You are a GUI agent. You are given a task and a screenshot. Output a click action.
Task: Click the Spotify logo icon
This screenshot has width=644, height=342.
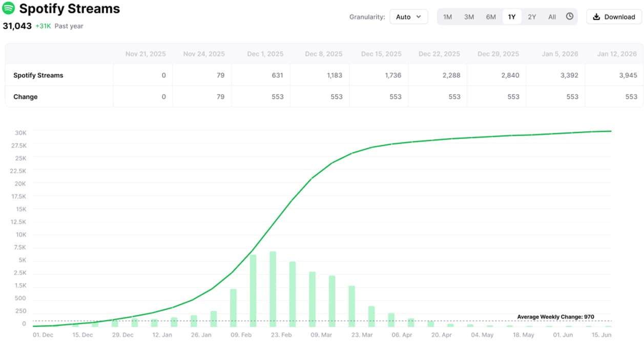[9, 8]
